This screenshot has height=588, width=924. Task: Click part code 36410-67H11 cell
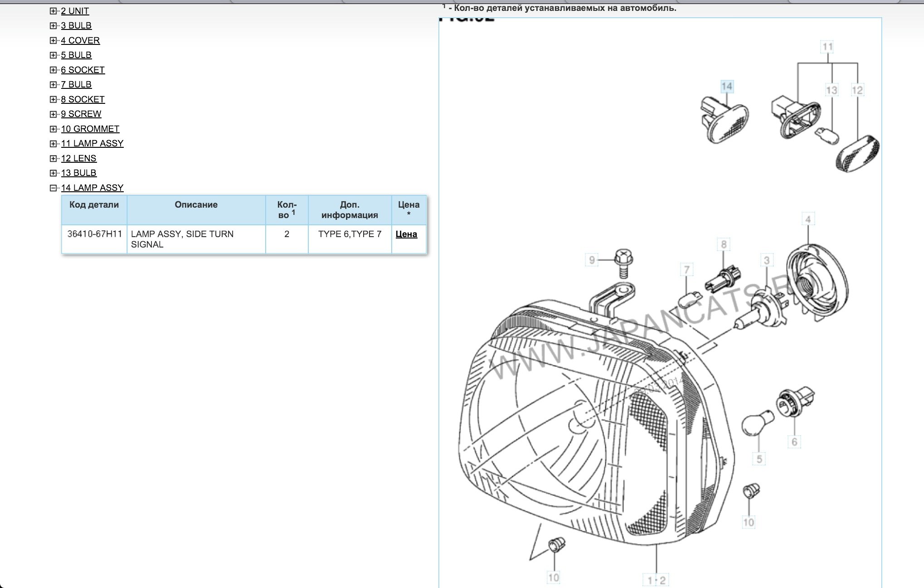click(94, 234)
